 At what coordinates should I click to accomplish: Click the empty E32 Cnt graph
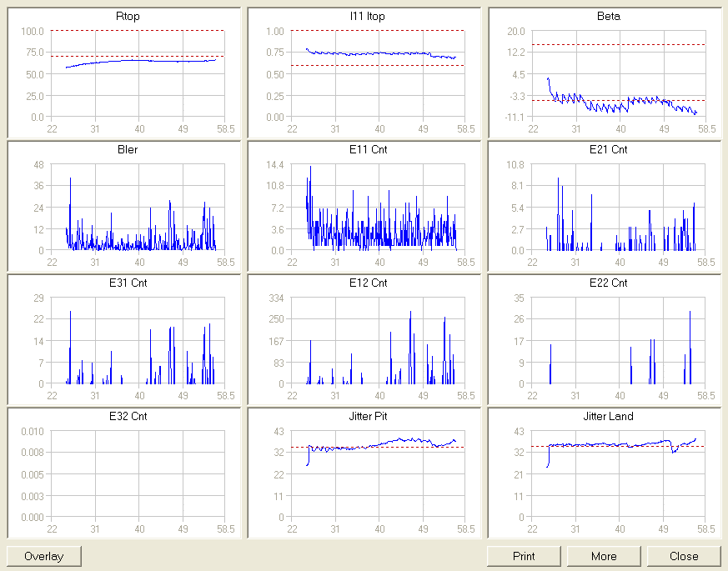point(138,474)
